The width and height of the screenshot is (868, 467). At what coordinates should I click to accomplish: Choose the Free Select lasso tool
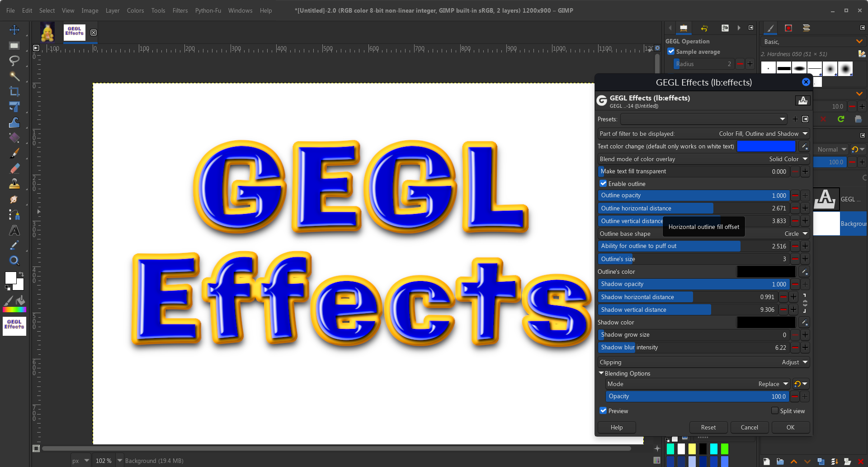(x=14, y=61)
